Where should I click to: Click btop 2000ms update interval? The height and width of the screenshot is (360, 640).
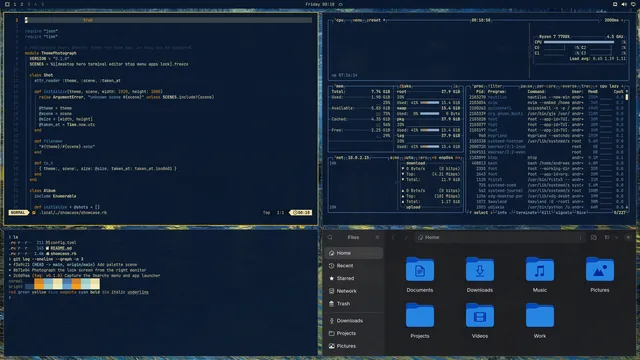click(x=611, y=20)
